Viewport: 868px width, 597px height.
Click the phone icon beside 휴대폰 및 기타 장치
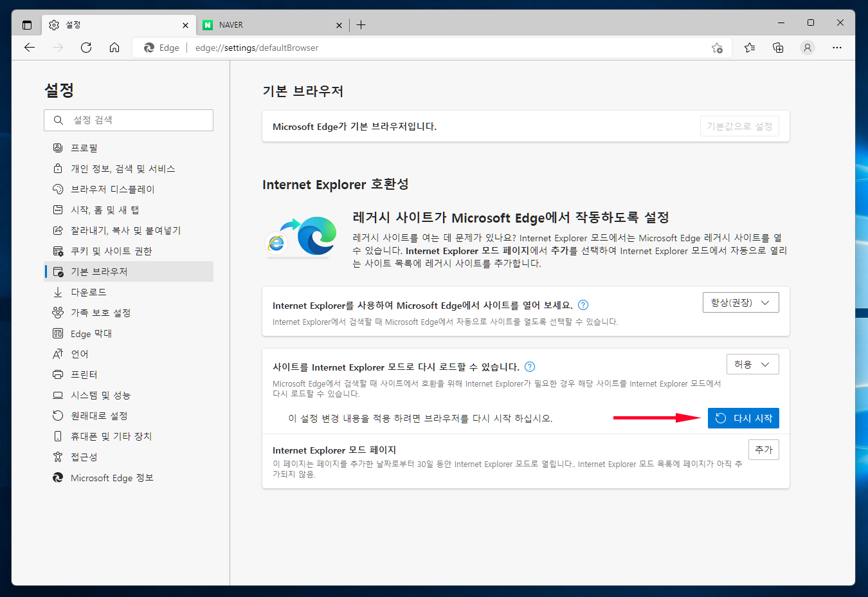pyautogui.click(x=58, y=436)
